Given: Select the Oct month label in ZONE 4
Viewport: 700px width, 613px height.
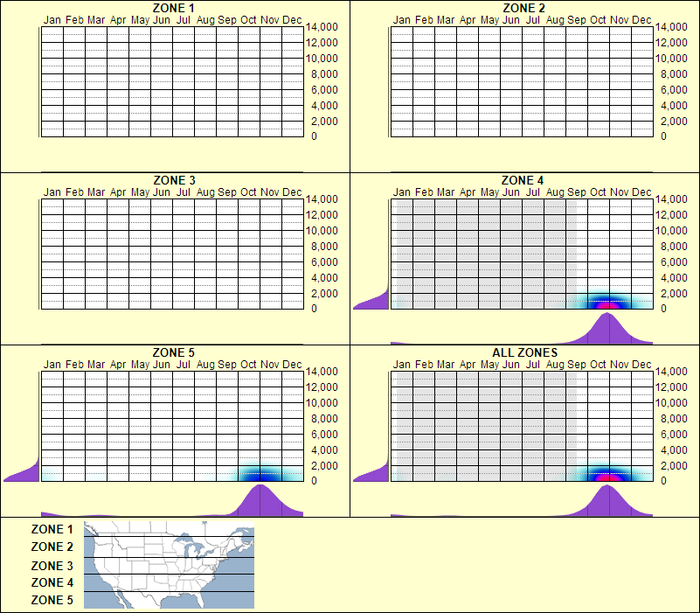Looking at the screenshot, I should point(597,192).
